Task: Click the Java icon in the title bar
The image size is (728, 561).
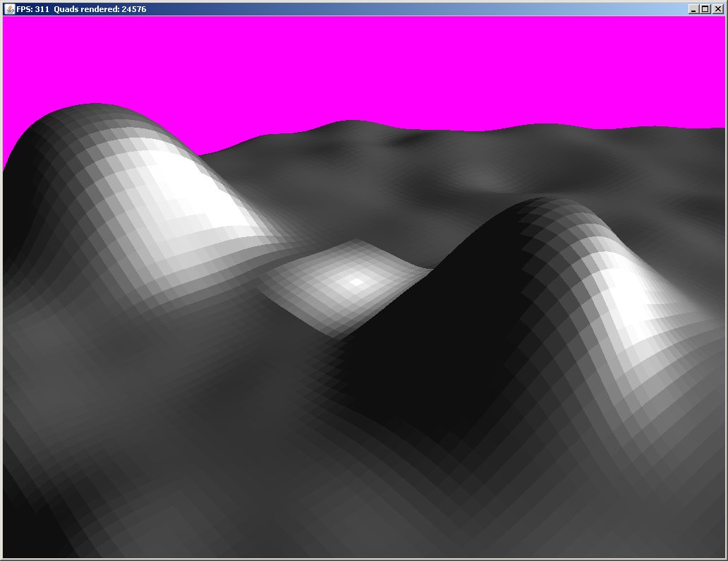Action: [x=9, y=9]
